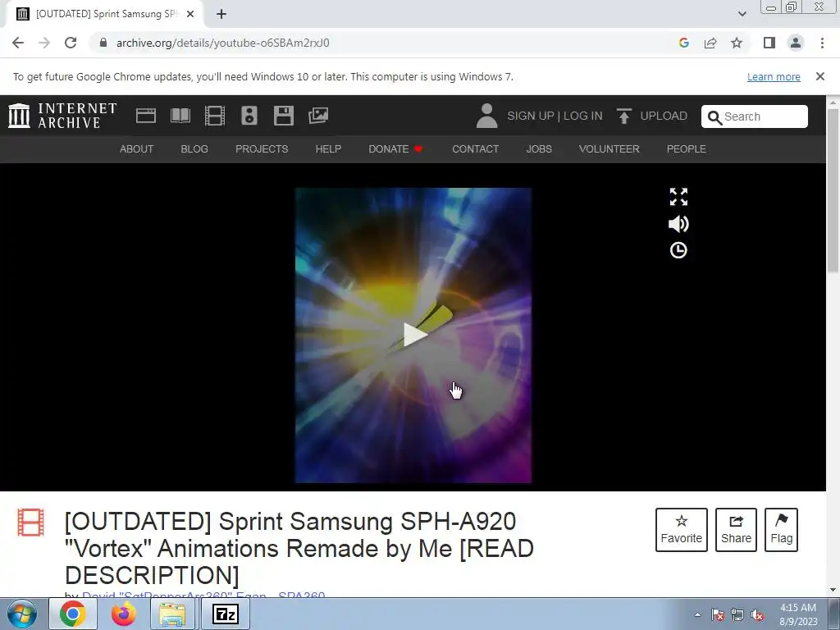
Task: Open the Audio speaker icon in navbar
Action: click(x=249, y=116)
